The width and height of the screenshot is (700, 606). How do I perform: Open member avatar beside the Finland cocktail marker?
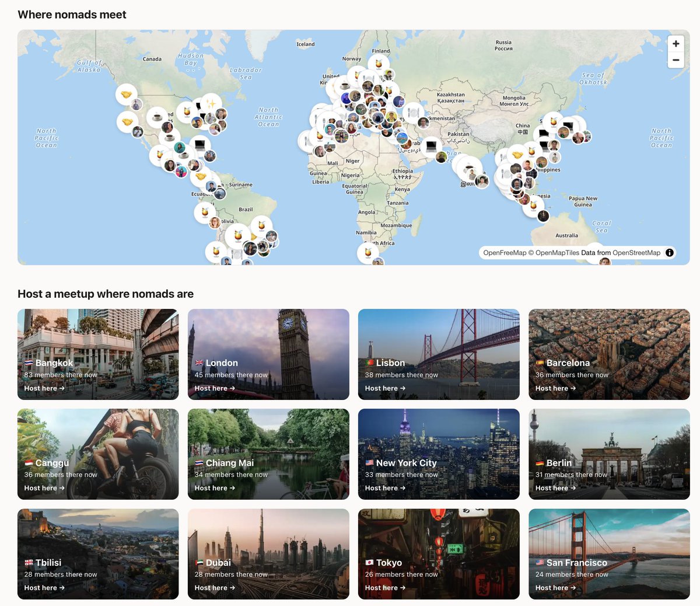388,75
